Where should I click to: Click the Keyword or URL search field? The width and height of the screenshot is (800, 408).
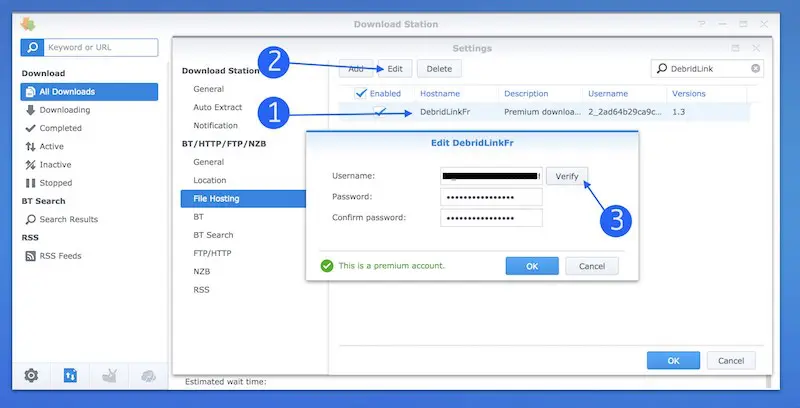(101, 47)
